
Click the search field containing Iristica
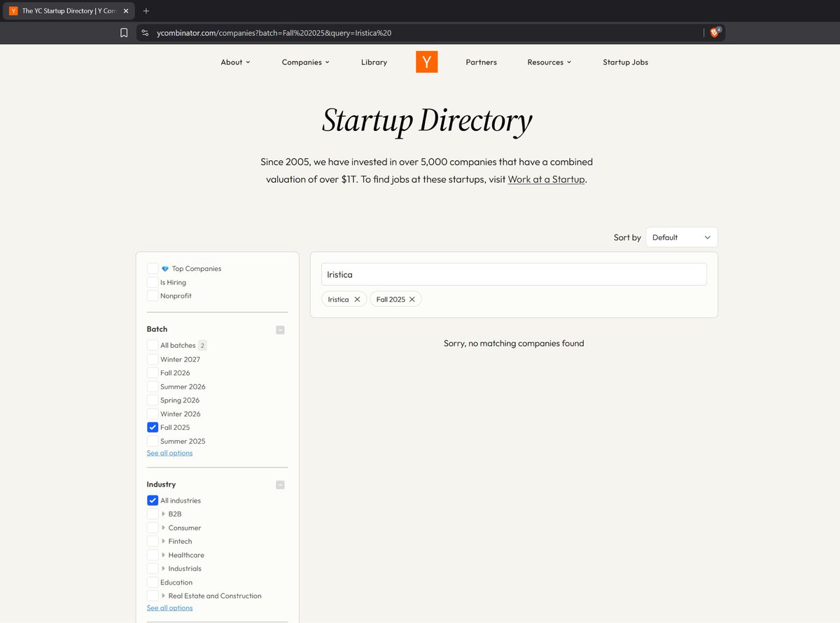pyautogui.click(x=514, y=274)
